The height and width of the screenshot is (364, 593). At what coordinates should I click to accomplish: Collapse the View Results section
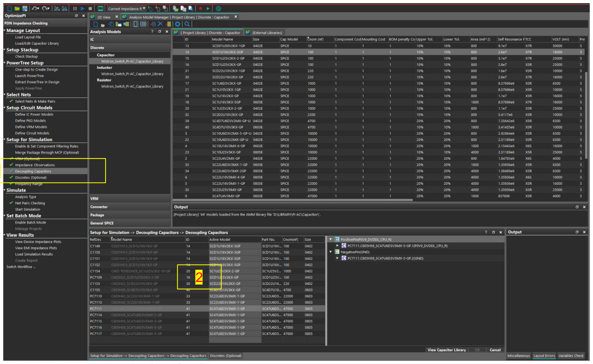pyautogui.click(x=5, y=235)
